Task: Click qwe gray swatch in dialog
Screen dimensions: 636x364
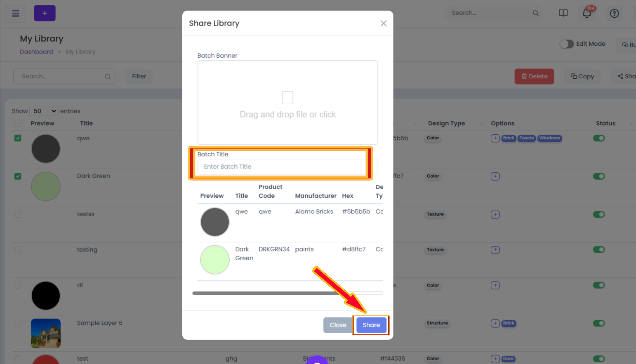Action: click(214, 222)
